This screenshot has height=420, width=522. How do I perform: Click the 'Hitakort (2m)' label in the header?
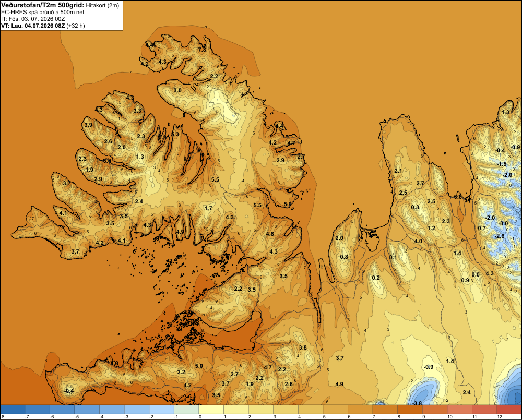(x=102, y=5)
